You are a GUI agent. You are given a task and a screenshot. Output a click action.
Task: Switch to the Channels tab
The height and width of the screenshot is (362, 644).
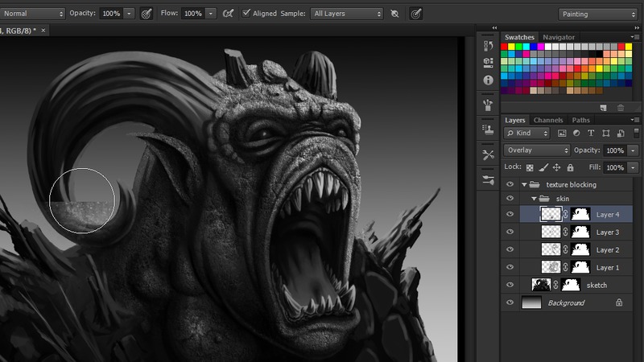(548, 120)
